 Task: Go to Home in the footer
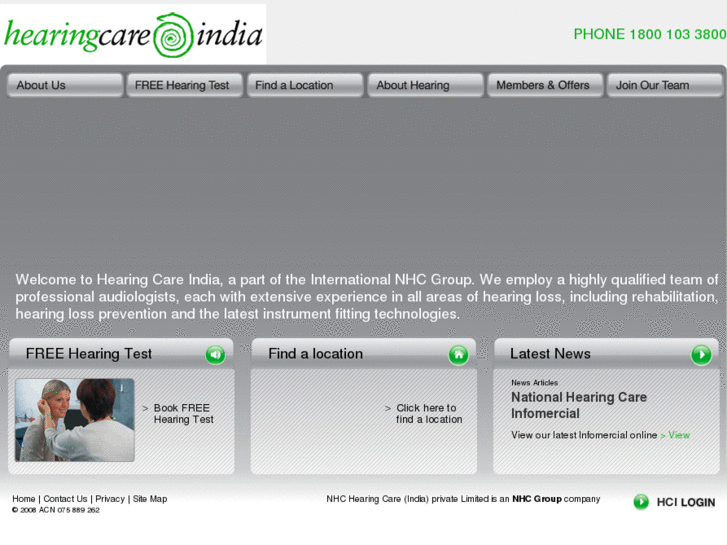click(x=24, y=499)
